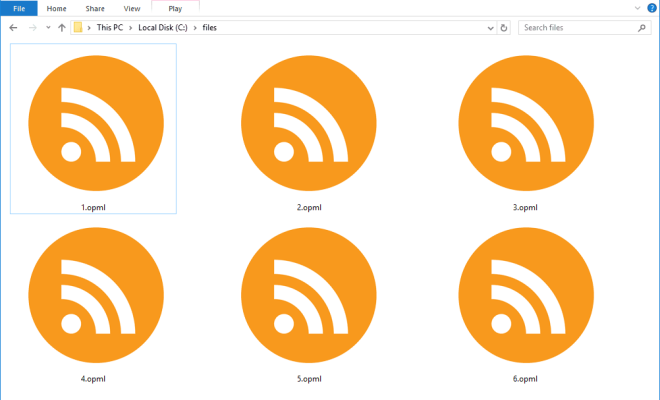Open the recent locations dropdown
This screenshot has height=400, width=660.
[x=48, y=28]
